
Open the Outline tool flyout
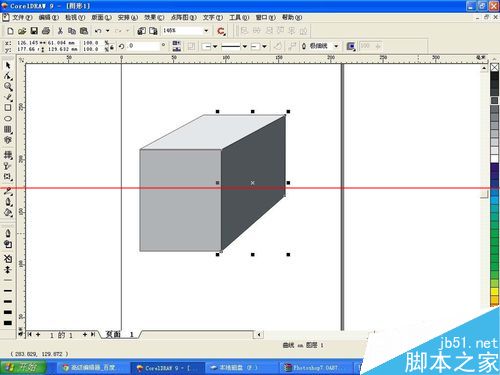(8, 202)
